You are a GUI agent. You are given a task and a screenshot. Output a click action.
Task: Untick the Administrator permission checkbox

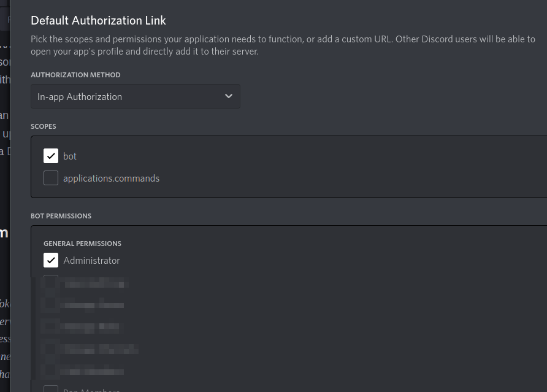(x=51, y=260)
